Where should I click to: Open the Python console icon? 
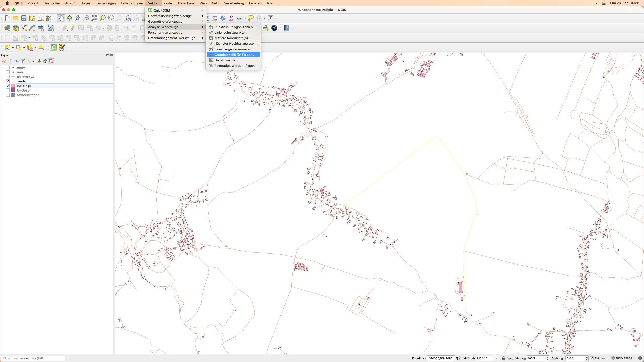click(266, 28)
